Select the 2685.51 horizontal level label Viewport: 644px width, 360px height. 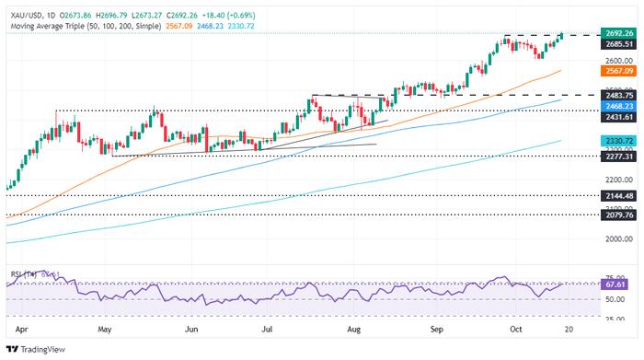click(619, 44)
